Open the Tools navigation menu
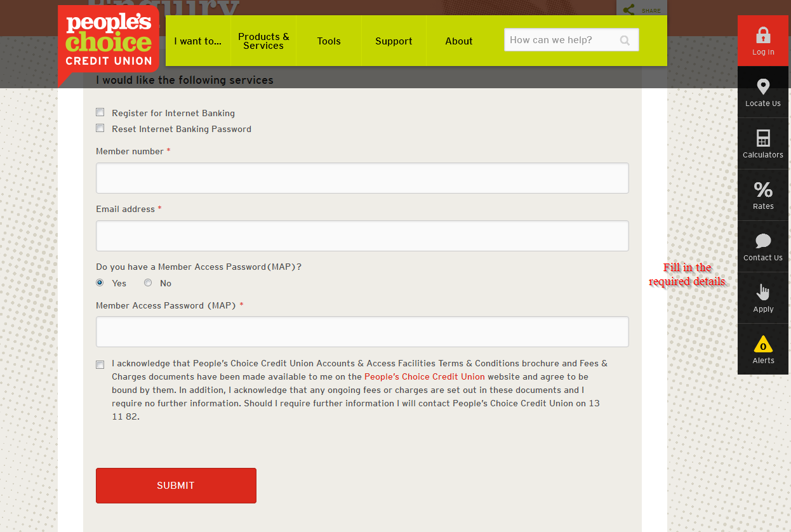This screenshot has height=532, width=791. click(x=329, y=41)
